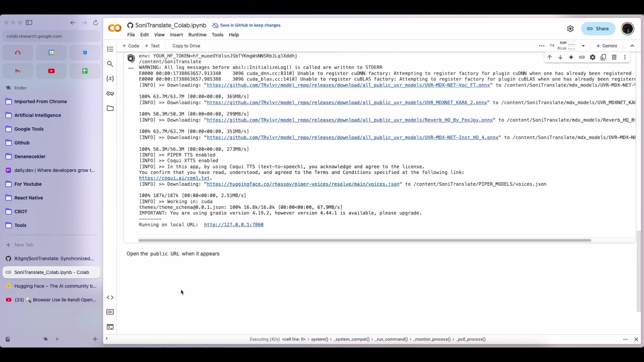This screenshot has height=362, width=644.
Task: Click the Share button
Action: click(x=598, y=29)
